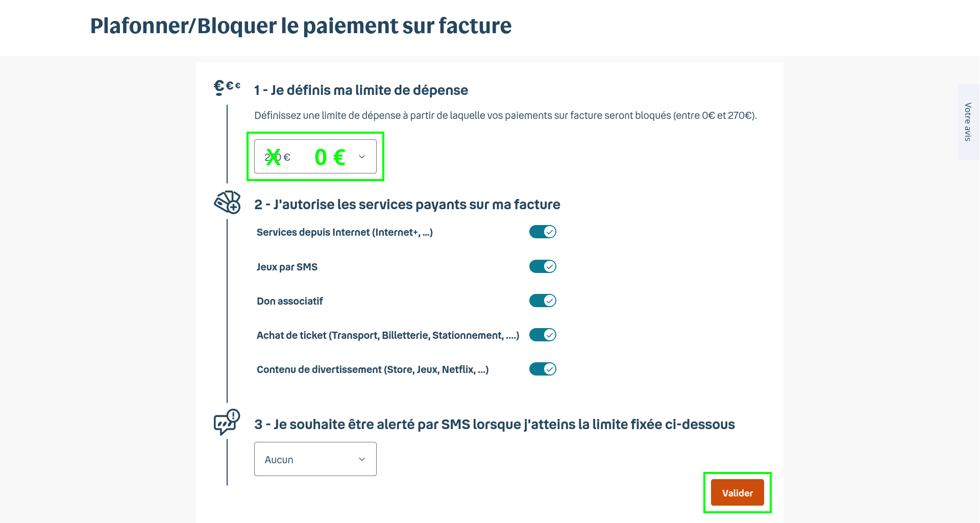
Task: Click the SMS alert speech bubble icon
Action: point(227,422)
